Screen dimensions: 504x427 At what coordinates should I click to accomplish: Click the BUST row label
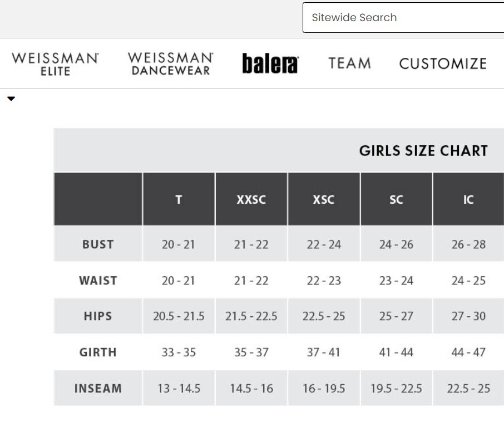point(98,244)
